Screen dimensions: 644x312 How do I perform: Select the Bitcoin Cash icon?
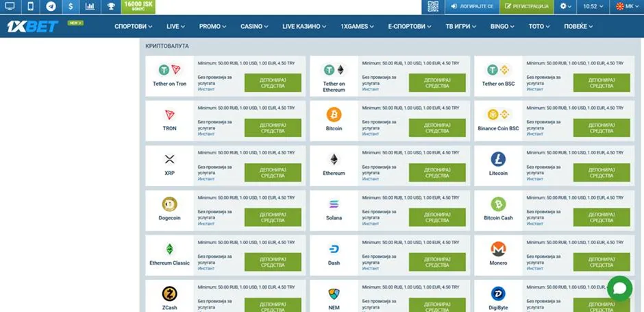coord(498,204)
